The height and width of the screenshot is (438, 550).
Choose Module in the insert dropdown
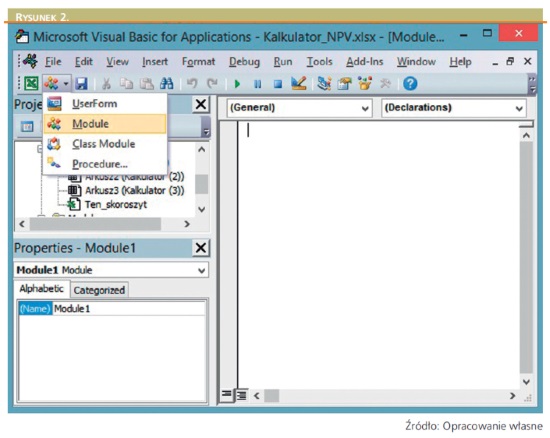pyautogui.click(x=105, y=124)
